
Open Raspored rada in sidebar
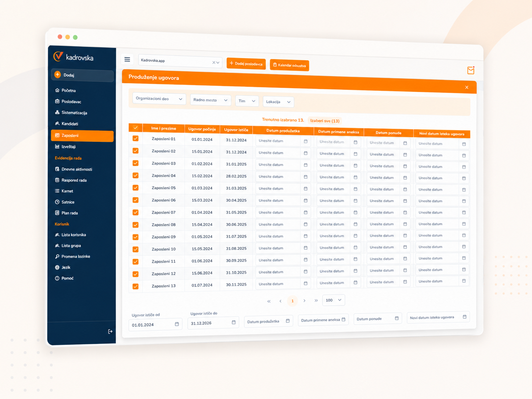point(73,180)
